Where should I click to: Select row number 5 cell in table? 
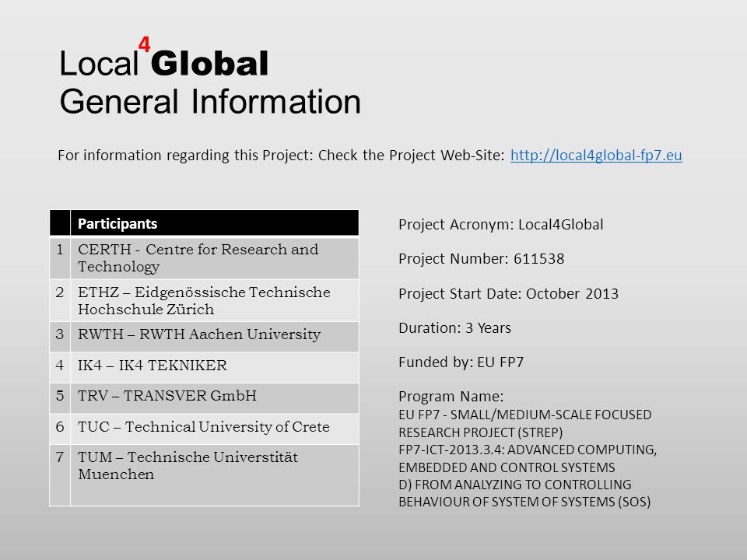(x=60, y=398)
